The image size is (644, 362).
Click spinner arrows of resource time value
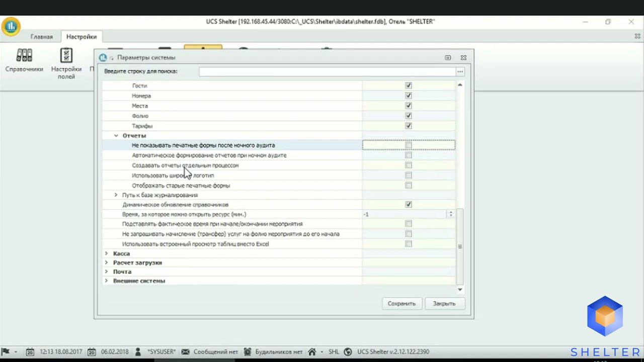(450, 214)
